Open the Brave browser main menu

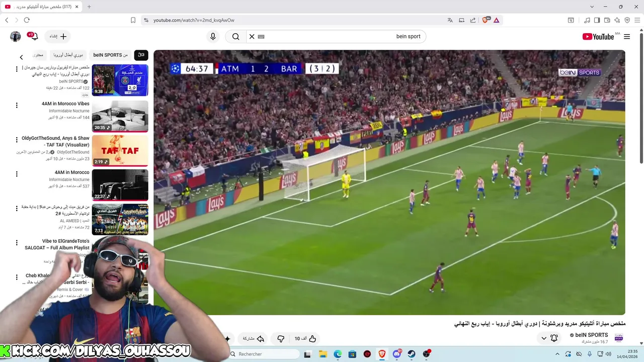pos(638,20)
